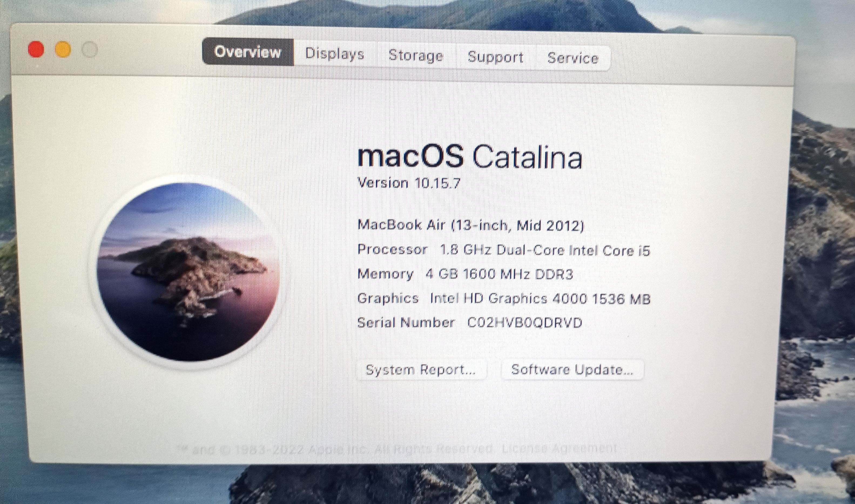Click the greyed-out zoom window button
Viewport: 855px width, 504px height.
[90, 50]
